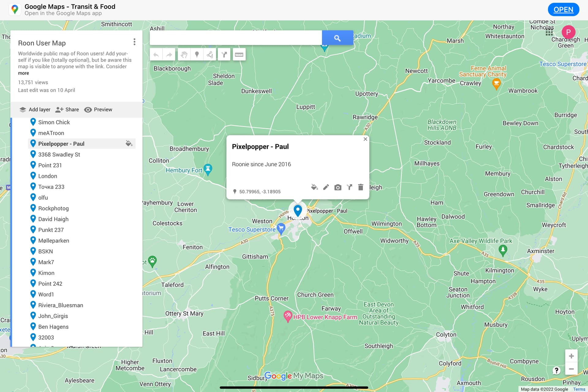Click Share in panel header
Viewport: 588px width, 392px height.
click(67, 110)
